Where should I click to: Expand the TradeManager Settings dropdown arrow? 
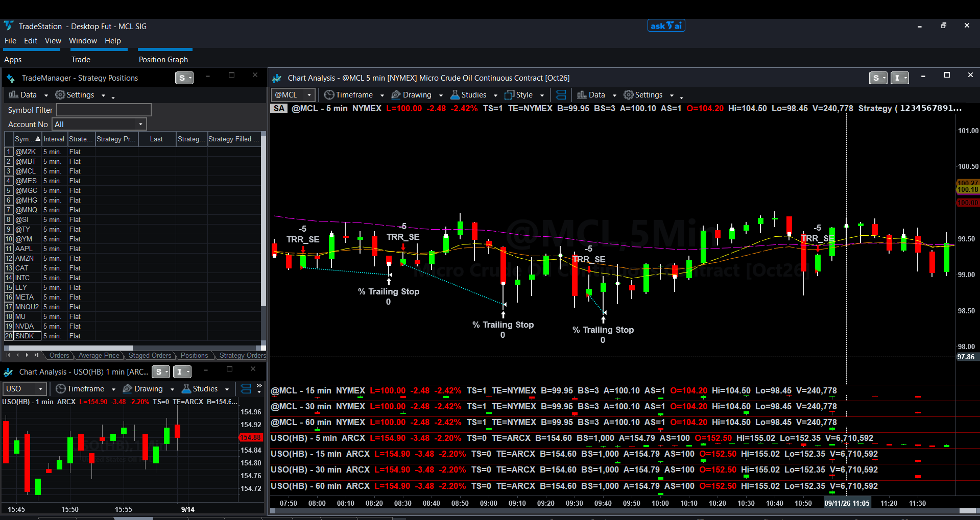click(x=103, y=95)
